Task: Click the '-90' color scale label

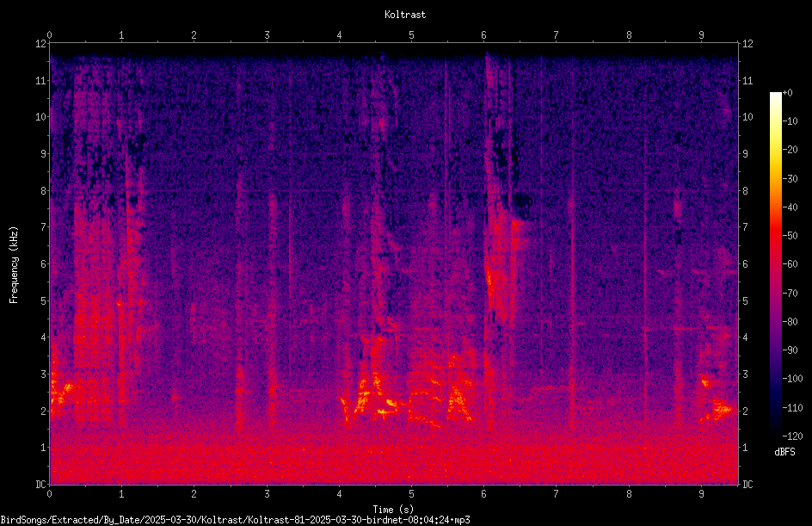Action: coord(790,350)
